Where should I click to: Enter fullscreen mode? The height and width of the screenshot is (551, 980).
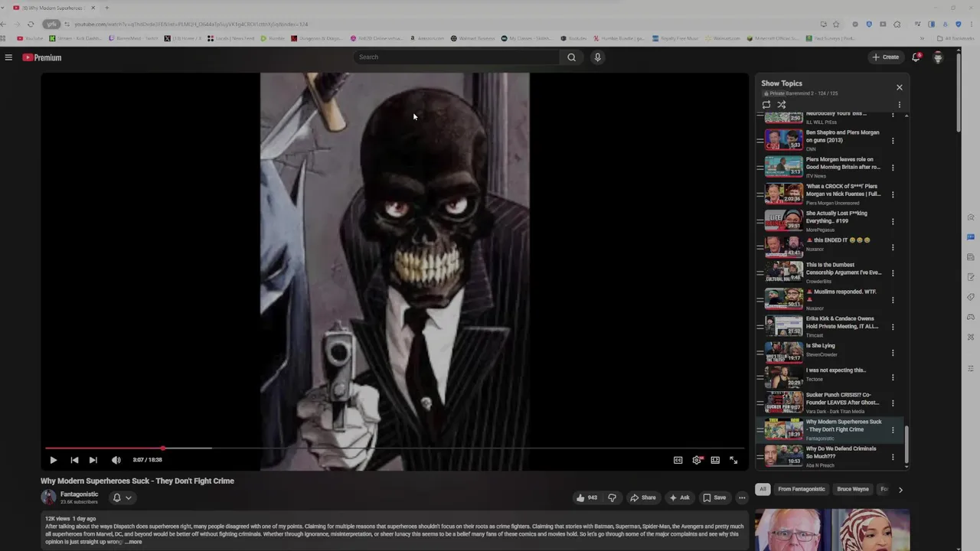tap(733, 460)
